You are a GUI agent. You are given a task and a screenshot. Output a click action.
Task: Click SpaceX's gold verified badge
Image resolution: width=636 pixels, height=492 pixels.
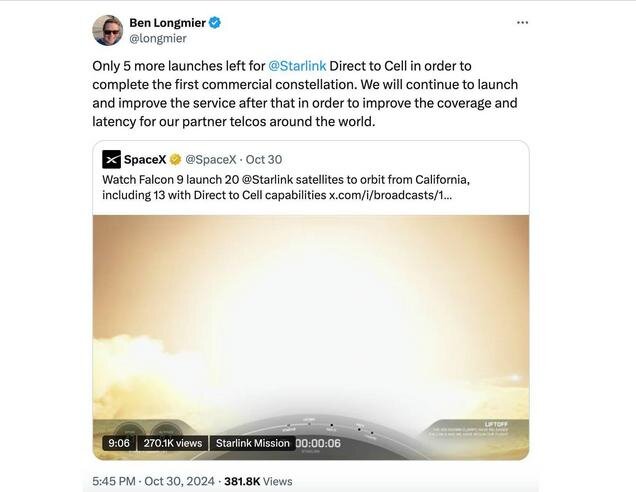(x=175, y=159)
